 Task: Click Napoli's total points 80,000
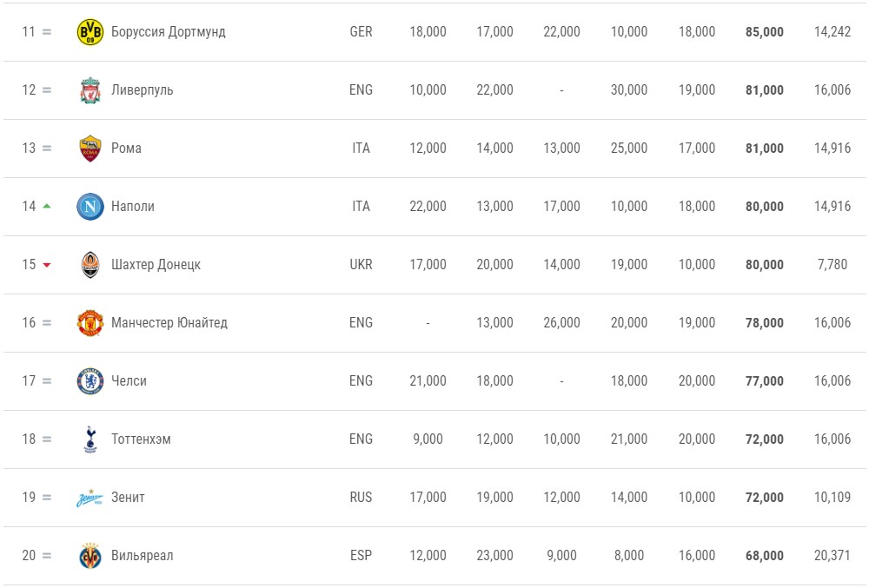(x=764, y=207)
